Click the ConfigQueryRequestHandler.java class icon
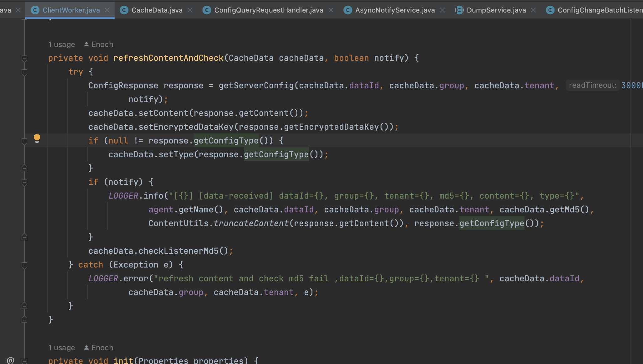643x364 pixels. 207,10
